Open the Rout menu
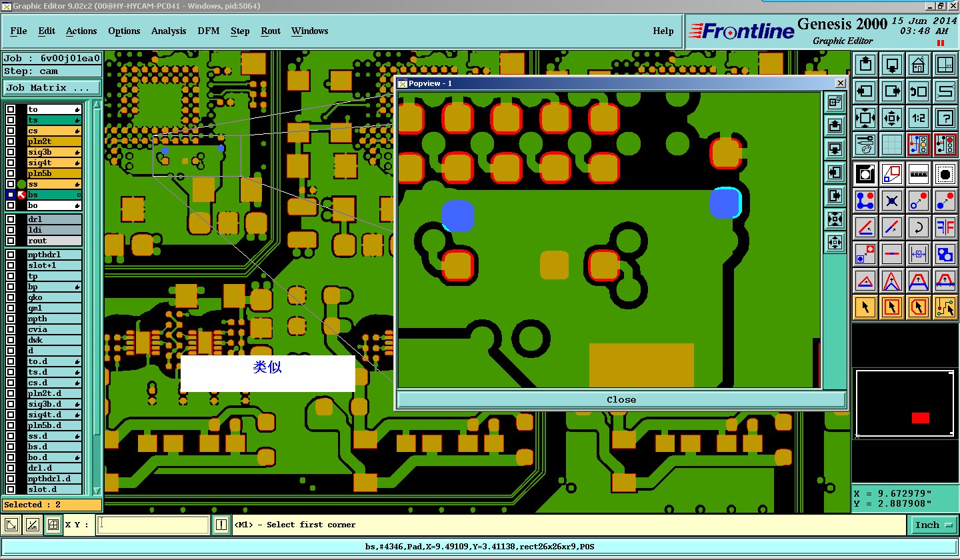This screenshot has height=560, width=960. 271,31
